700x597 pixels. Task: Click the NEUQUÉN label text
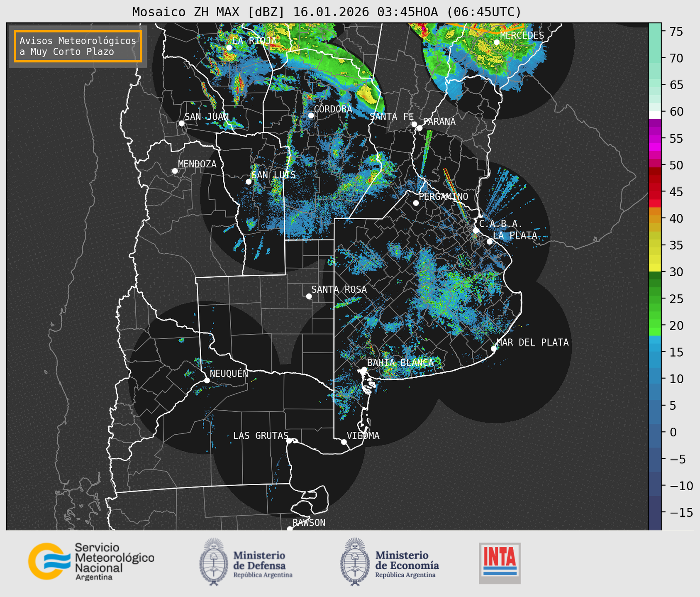(229, 373)
